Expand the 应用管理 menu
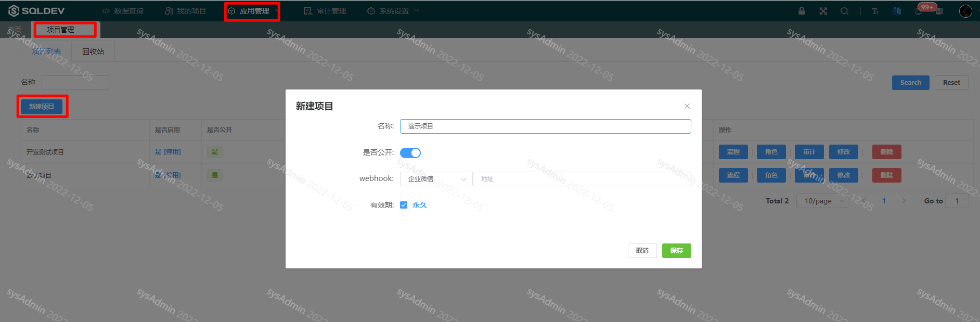Screen dimensions: 980x322 253,11
